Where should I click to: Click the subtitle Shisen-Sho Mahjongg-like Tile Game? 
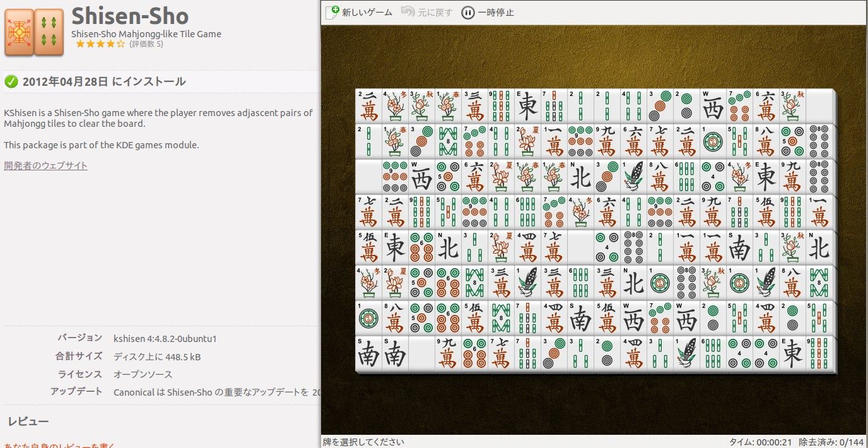146,34
